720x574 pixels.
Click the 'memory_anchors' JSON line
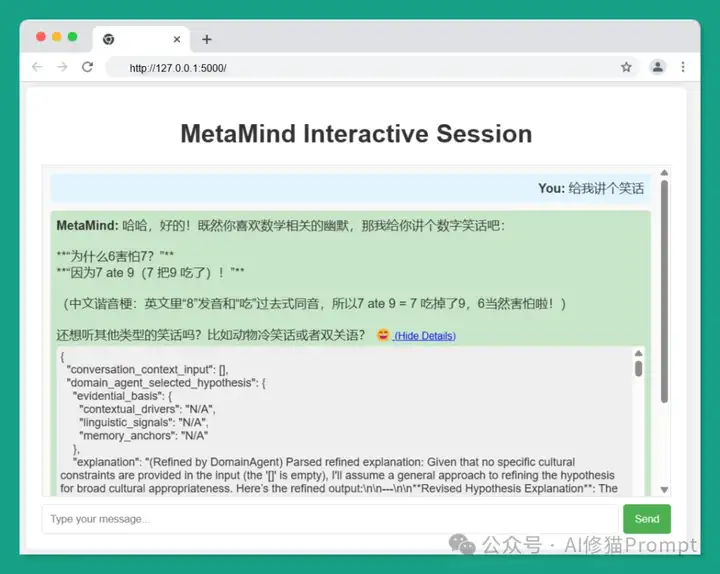143,435
